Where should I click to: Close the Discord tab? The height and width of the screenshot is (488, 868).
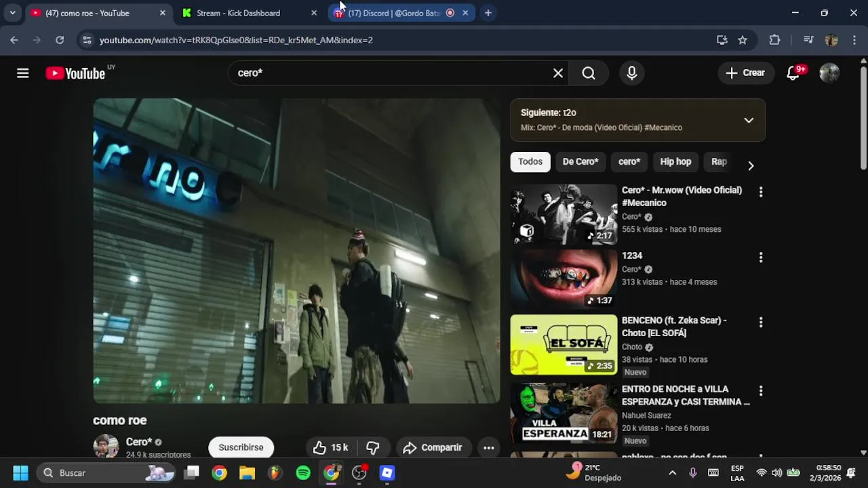[x=465, y=13]
